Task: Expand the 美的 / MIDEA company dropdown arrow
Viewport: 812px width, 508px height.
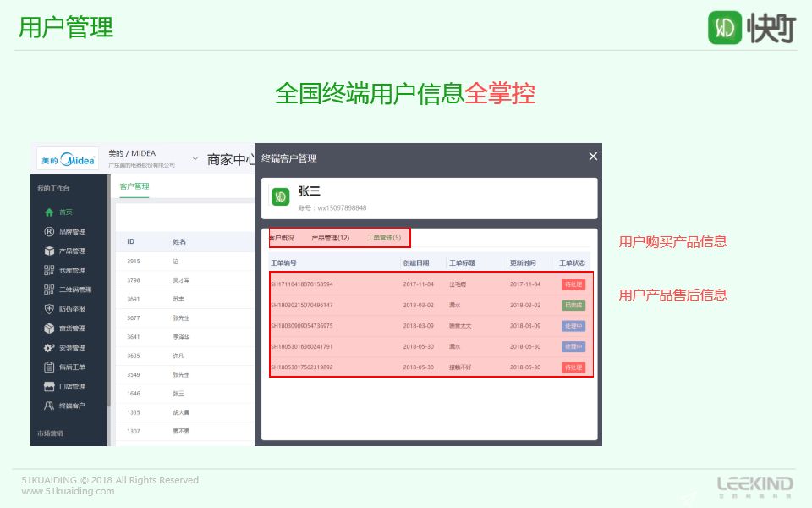Action: click(195, 158)
